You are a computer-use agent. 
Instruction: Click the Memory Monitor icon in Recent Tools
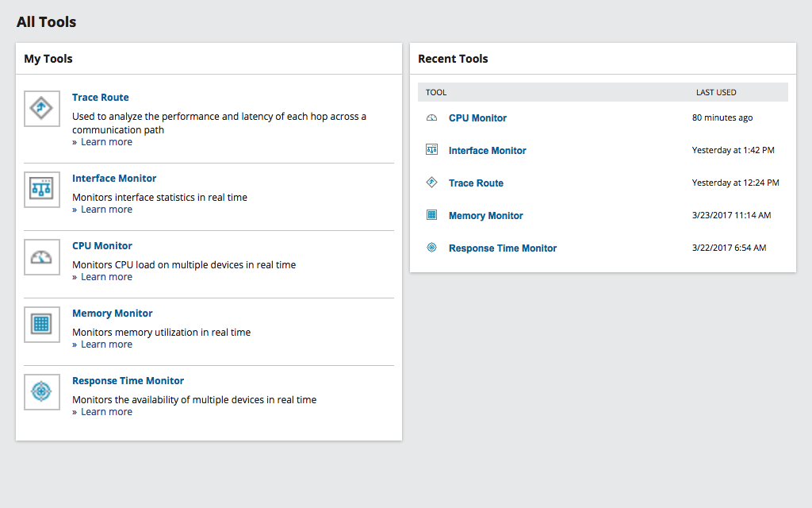coord(431,215)
